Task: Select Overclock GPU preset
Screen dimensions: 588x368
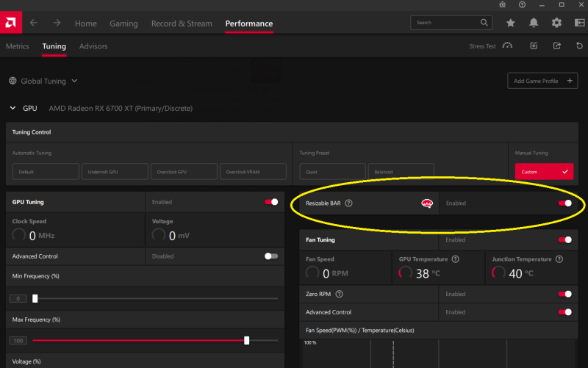Action: tap(184, 172)
